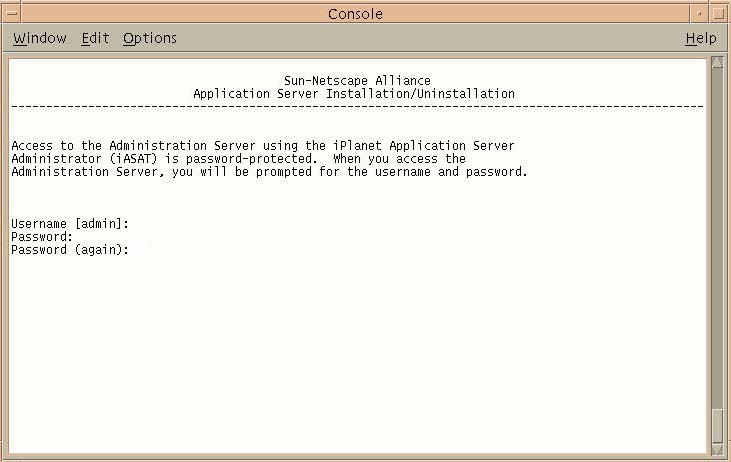Screen dimensions: 731x462
Task: Click 'Application Server Installation/Uninstallation' heading text
Action: point(354,94)
